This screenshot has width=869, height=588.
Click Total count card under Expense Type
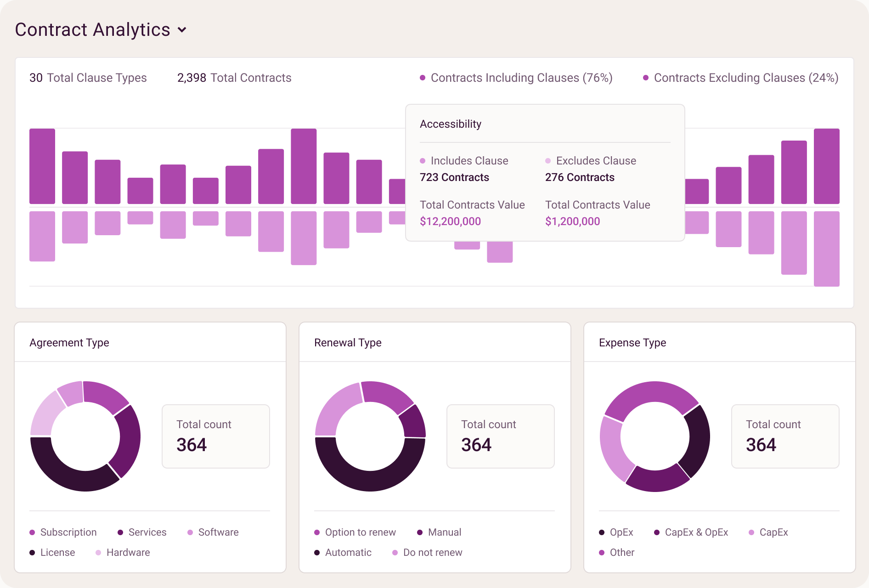[785, 436]
